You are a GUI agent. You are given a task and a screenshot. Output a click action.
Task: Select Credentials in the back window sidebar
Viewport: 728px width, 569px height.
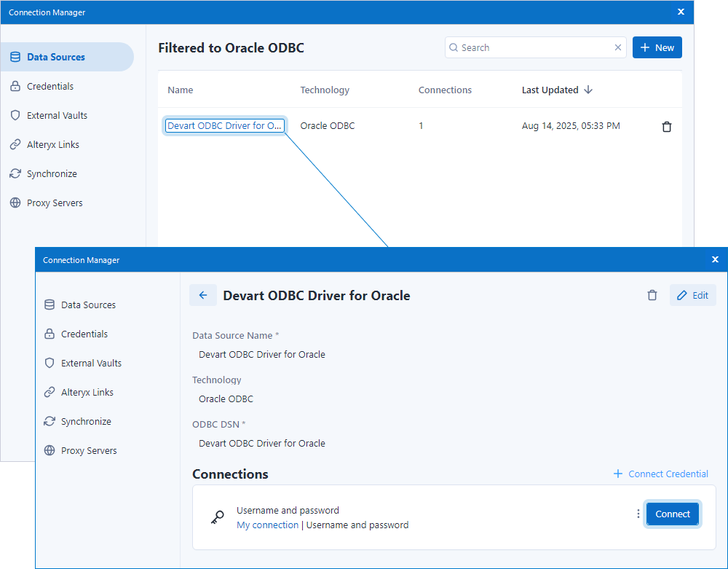pyautogui.click(x=50, y=87)
